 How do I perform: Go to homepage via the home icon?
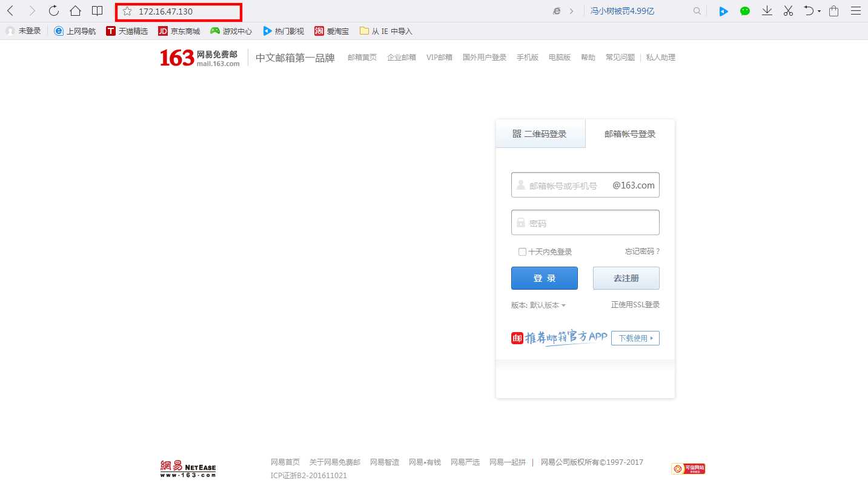click(75, 10)
